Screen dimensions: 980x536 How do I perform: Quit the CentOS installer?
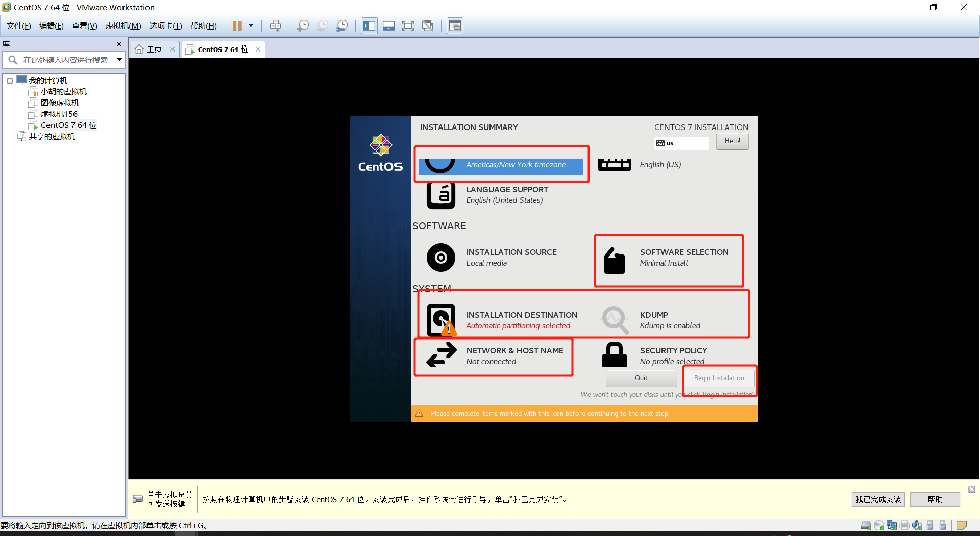(x=642, y=378)
